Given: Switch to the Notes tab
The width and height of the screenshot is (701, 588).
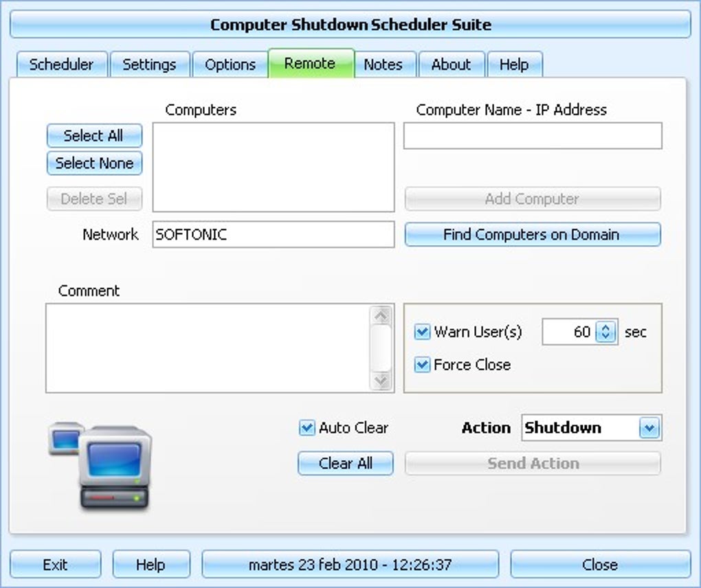Looking at the screenshot, I should click(383, 64).
